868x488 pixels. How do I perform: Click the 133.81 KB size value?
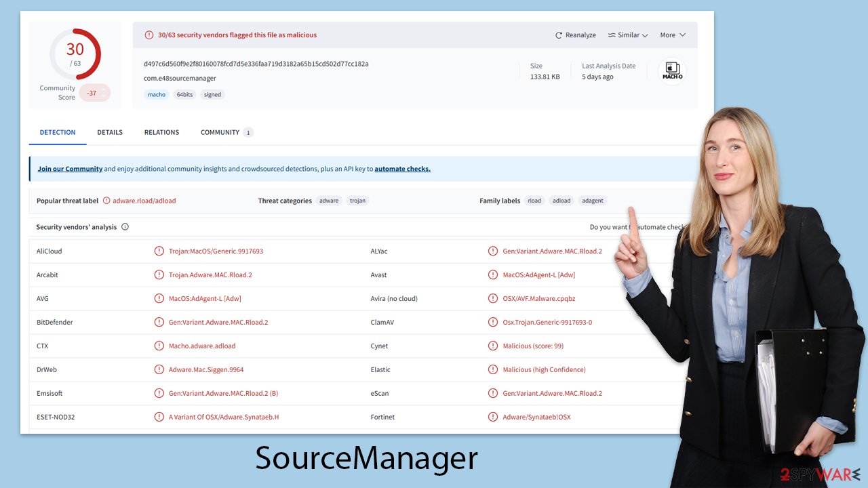coord(545,77)
